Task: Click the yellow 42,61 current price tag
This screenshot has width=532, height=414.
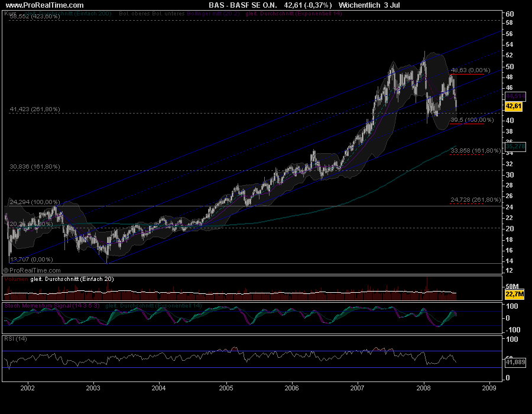Action: pos(513,106)
